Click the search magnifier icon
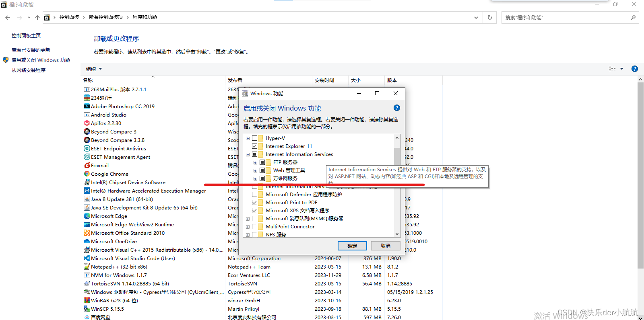This screenshot has height=320, width=644. coord(633,17)
